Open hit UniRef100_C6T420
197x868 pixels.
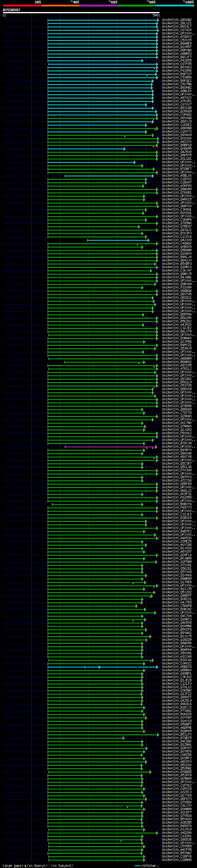pos(177,30)
